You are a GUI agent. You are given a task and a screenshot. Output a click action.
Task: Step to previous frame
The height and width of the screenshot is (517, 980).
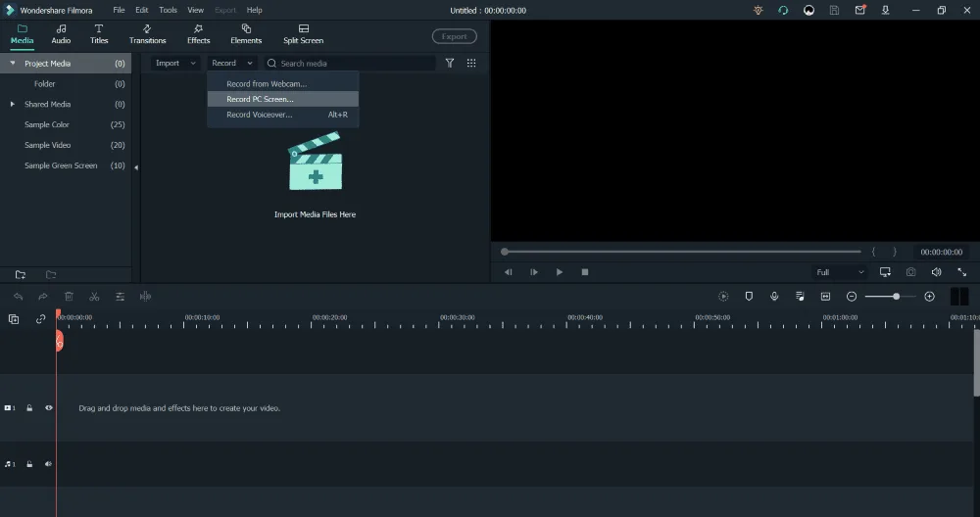508,272
